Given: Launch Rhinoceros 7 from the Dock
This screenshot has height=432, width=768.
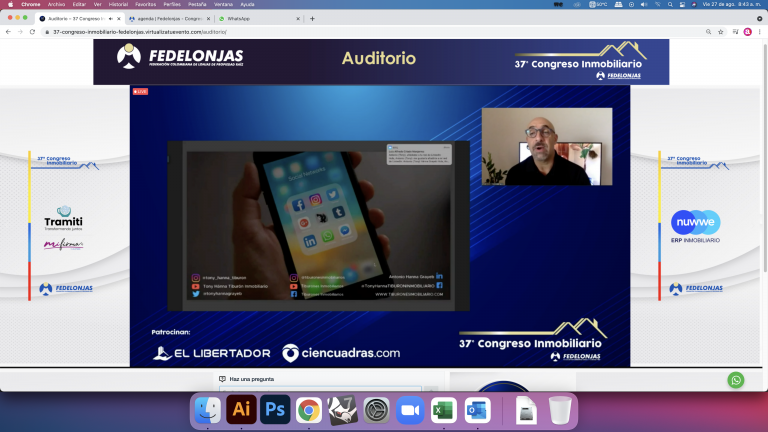Looking at the screenshot, I should point(342,410).
